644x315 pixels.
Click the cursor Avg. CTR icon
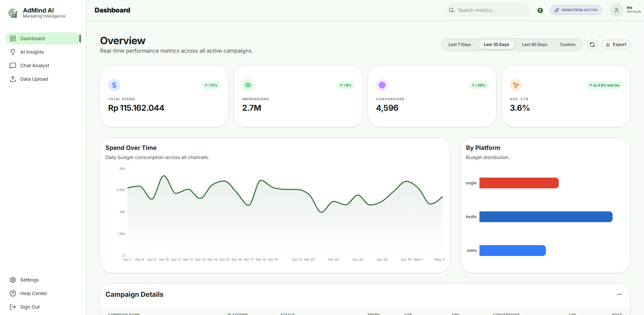pyautogui.click(x=516, y=85)
